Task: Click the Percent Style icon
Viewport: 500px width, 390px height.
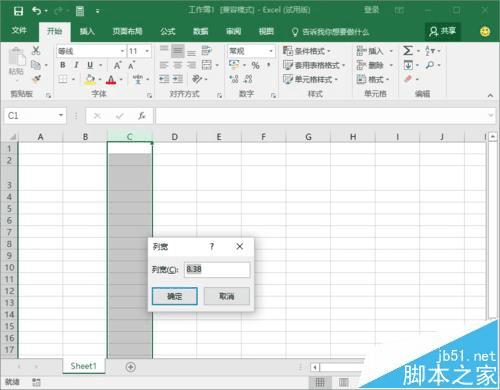Action: point(256,65)
